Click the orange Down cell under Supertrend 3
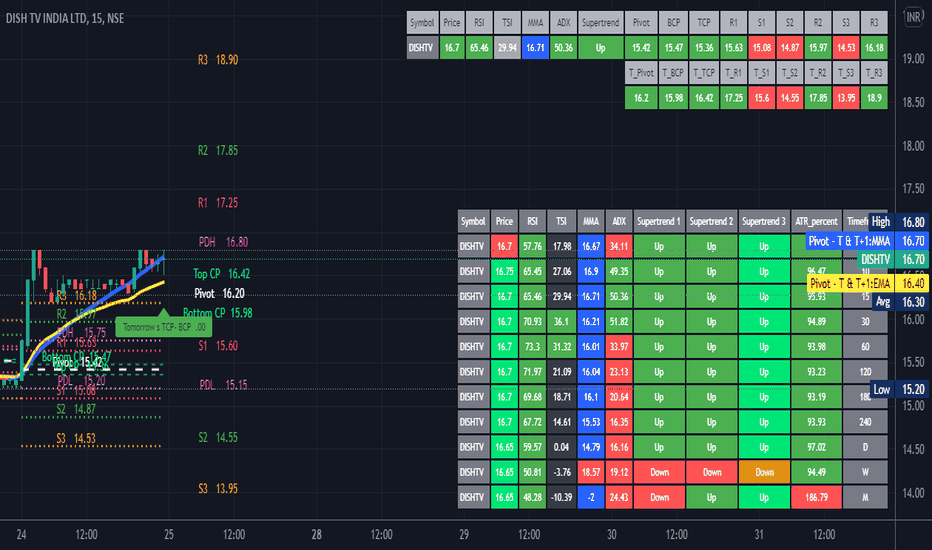The height and width of the screenshot is (550, 932). tap(764, 471)
